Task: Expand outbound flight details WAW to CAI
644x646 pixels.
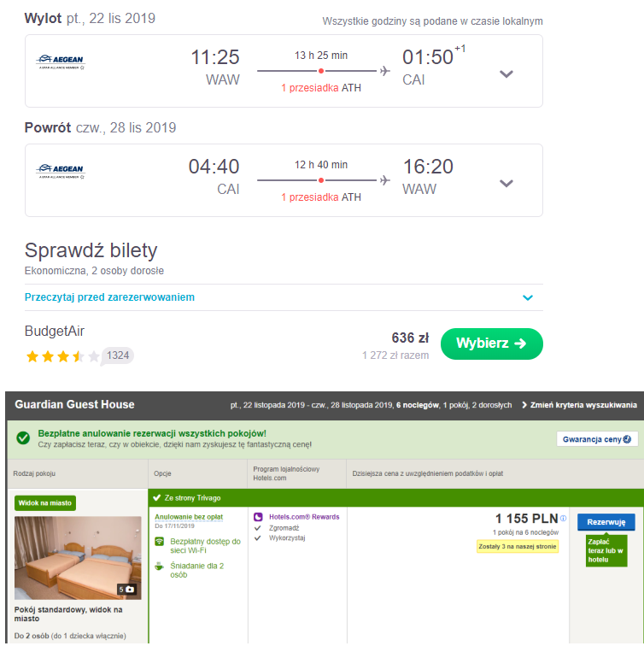Action: click(x=506, y=74)
